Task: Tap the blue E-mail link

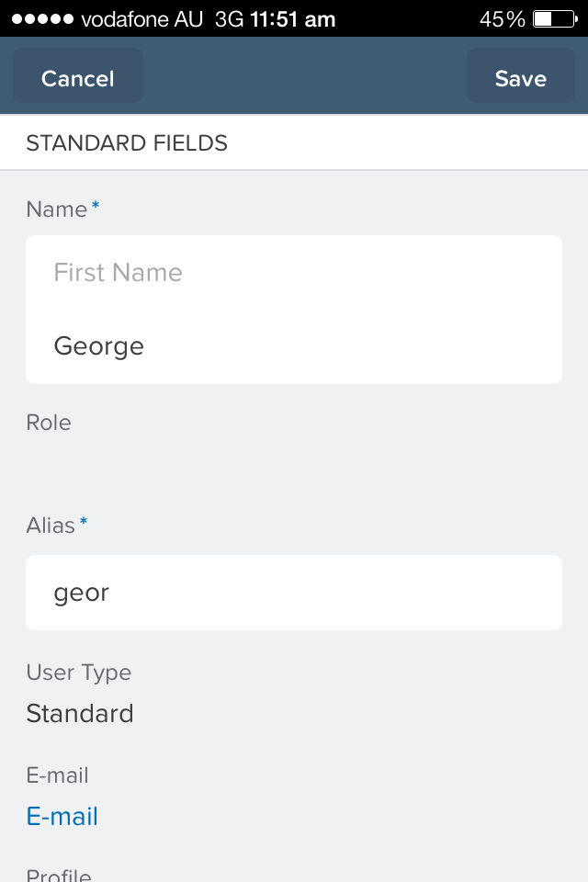Action: point(62,816)
